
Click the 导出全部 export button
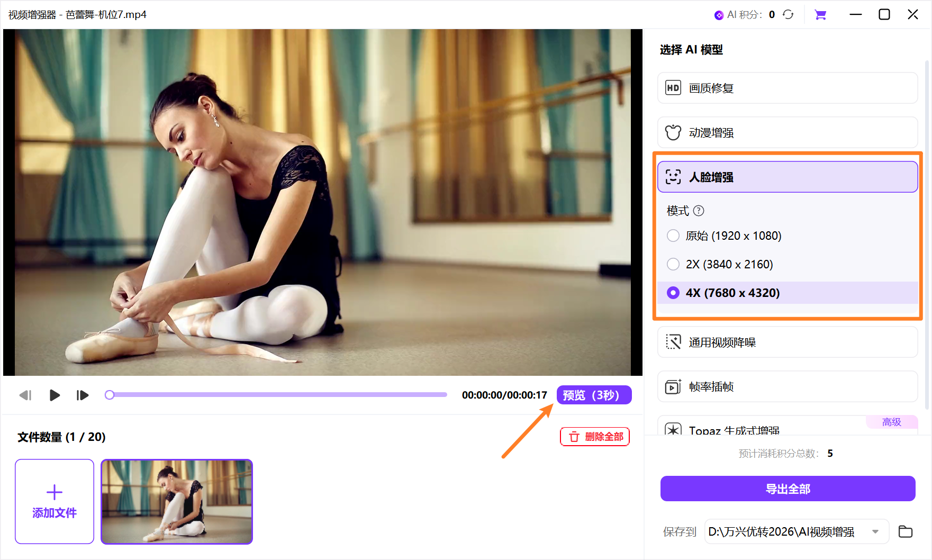click(788, 489)
